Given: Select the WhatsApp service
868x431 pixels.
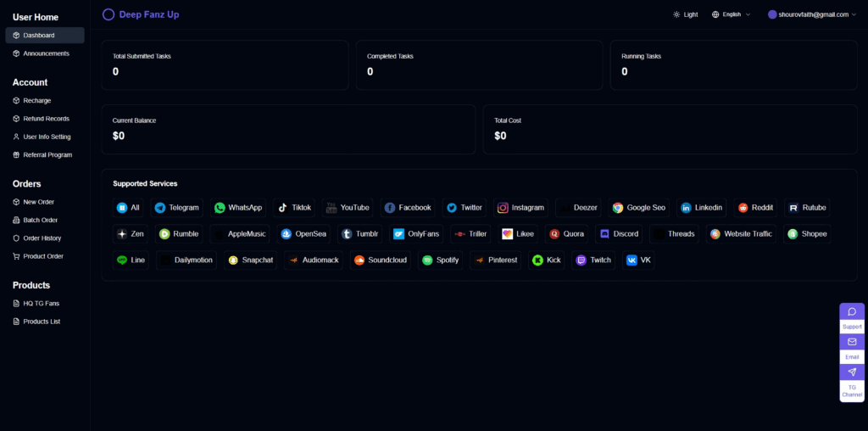Looking at the screenshot, I should click(238, 208).
